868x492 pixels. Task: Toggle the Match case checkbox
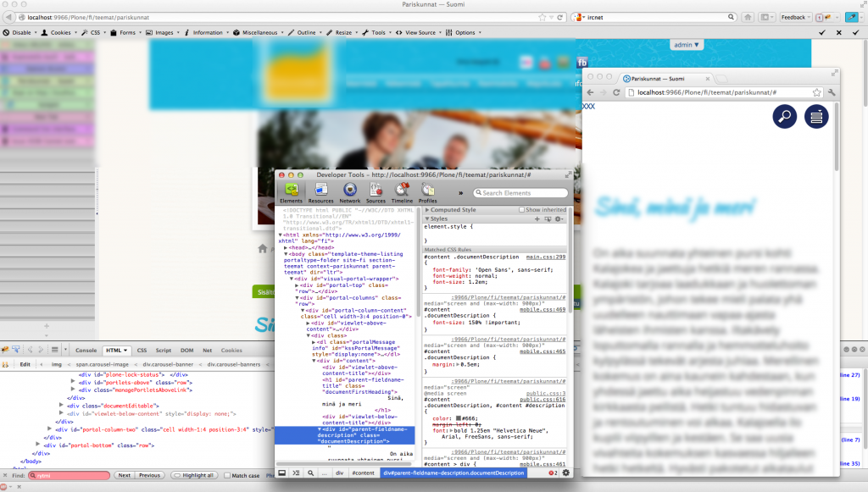coord(227,475)
